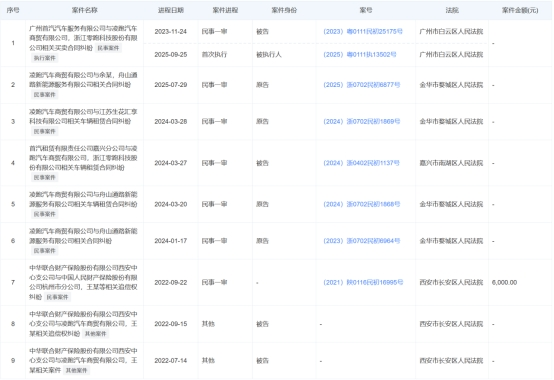Click the 案件名称 column header
This screenshot has height=380, width=554.
coord(84,10)
